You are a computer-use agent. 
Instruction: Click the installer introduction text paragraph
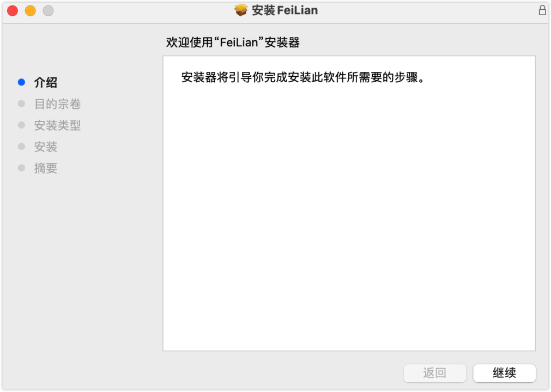click(303, 77)
